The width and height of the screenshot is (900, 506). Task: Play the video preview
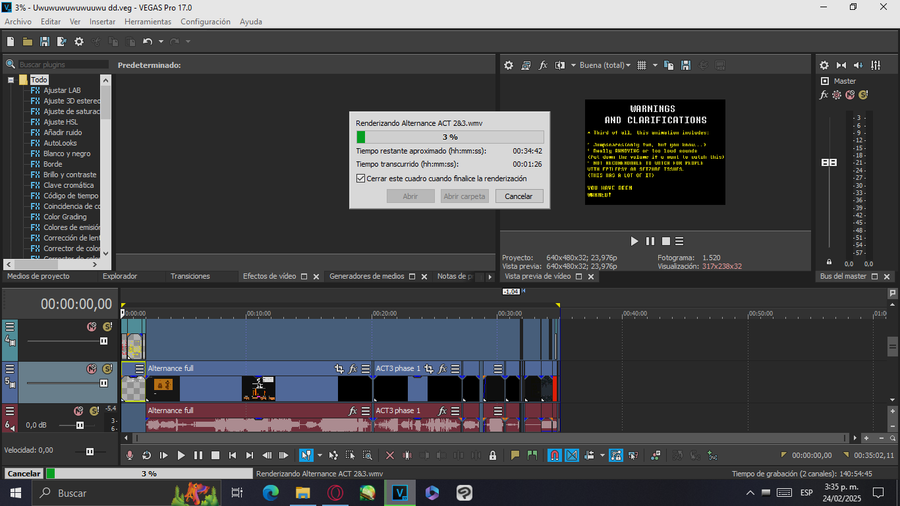coord(634,242)
